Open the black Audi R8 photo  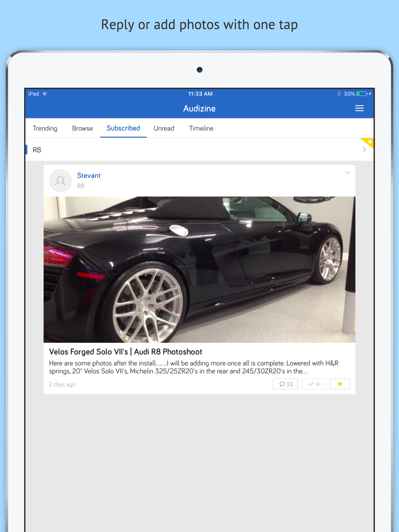tap(199, 270)
